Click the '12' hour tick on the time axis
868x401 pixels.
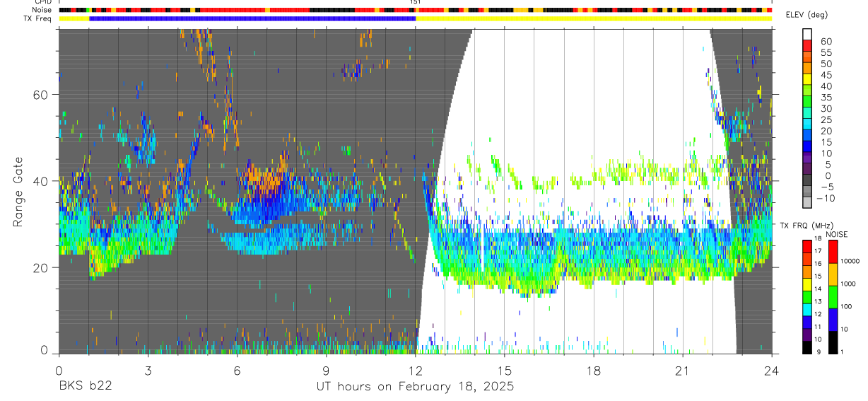tap(415, 371)
